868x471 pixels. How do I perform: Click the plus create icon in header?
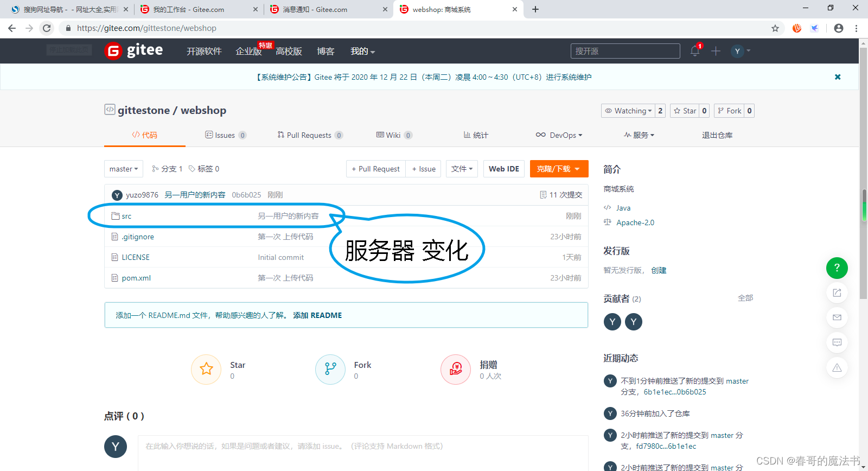[716, 51]
